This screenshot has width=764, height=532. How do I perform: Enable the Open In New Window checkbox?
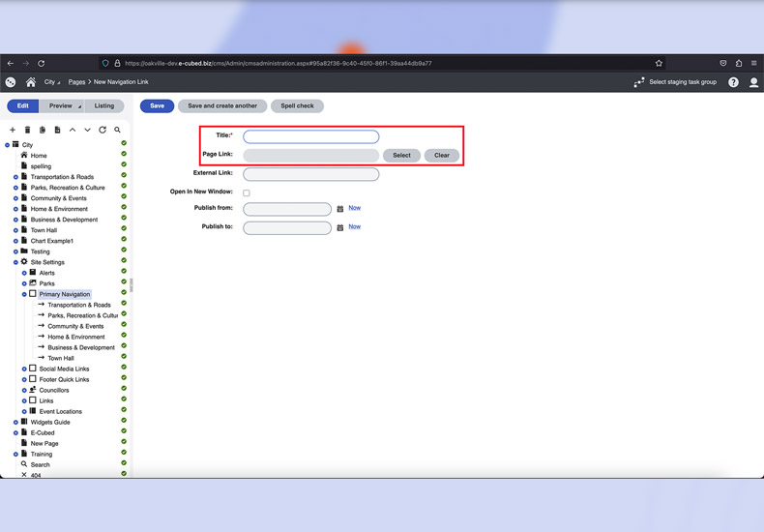click(x=247, y=193)
